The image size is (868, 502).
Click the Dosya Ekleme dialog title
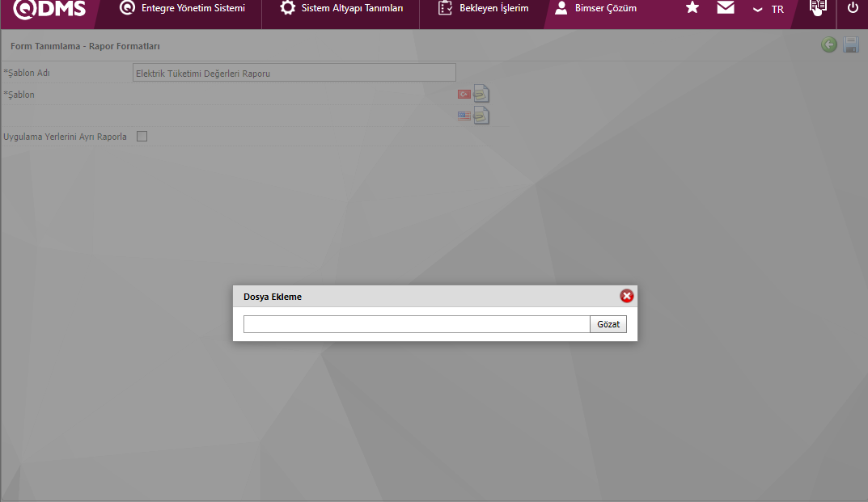273,297
